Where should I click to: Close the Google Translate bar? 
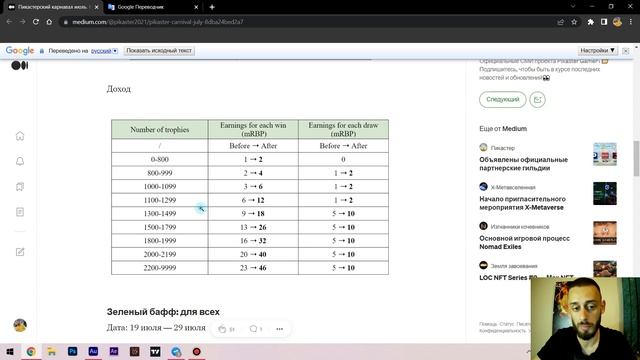625,51
